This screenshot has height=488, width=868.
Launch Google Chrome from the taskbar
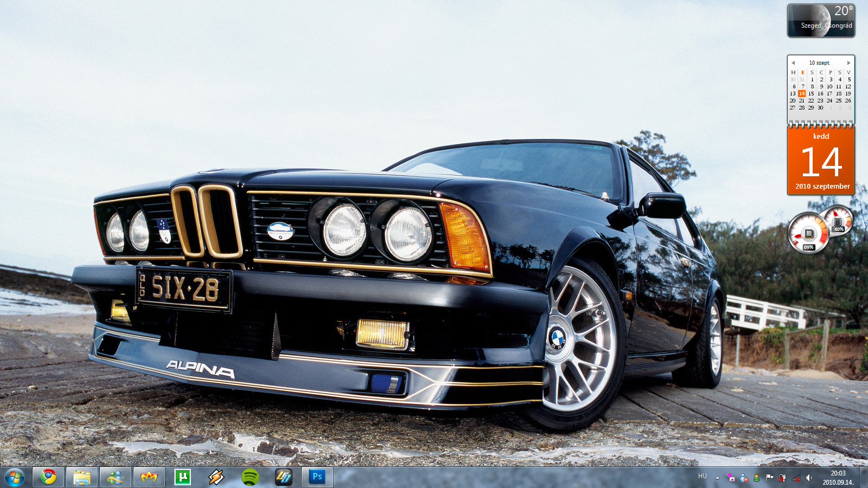(x=48, y=477)
